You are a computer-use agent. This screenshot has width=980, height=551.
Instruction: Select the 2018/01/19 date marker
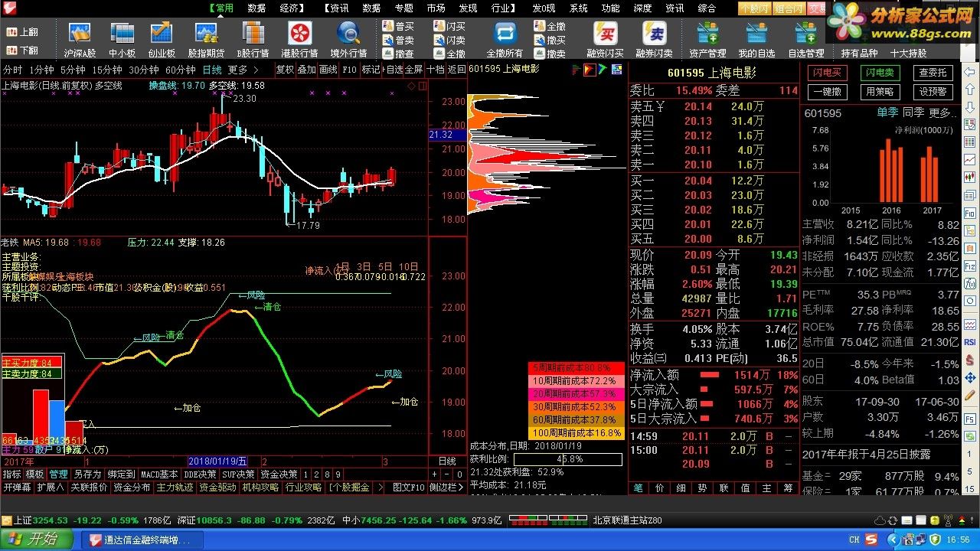218,461
